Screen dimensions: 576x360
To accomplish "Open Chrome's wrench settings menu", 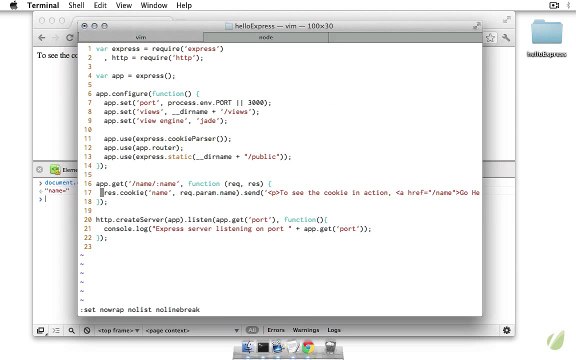I will (x=506, y=37).
